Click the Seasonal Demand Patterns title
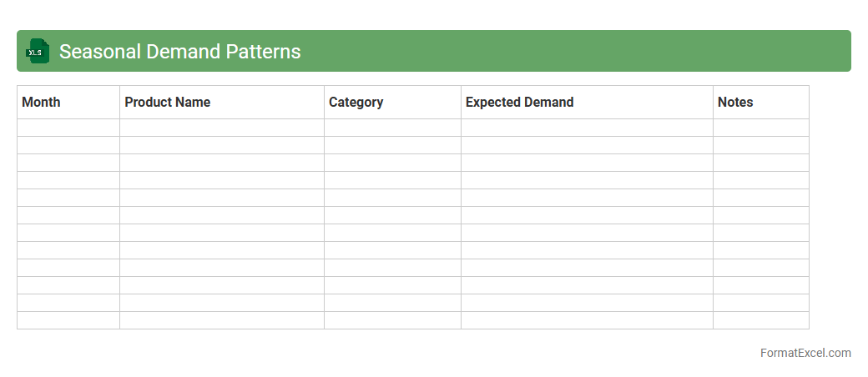This screenshot has width=868, height=377. pos(179,52)
